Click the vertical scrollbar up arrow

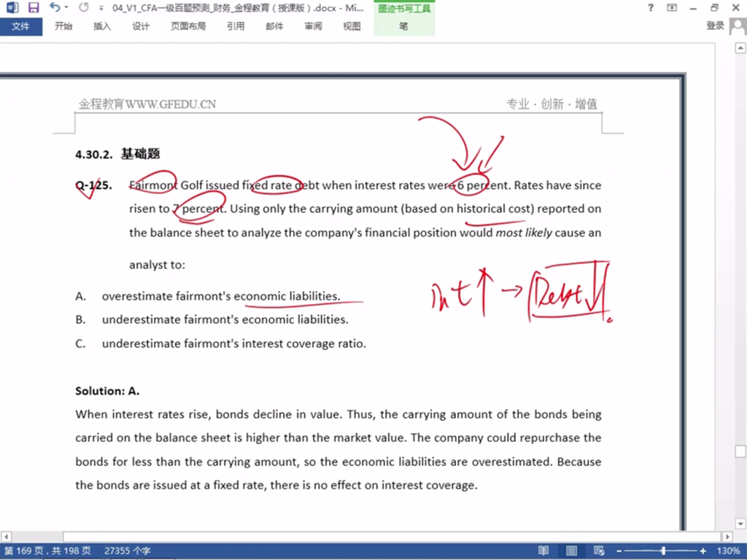click(740, 48)
